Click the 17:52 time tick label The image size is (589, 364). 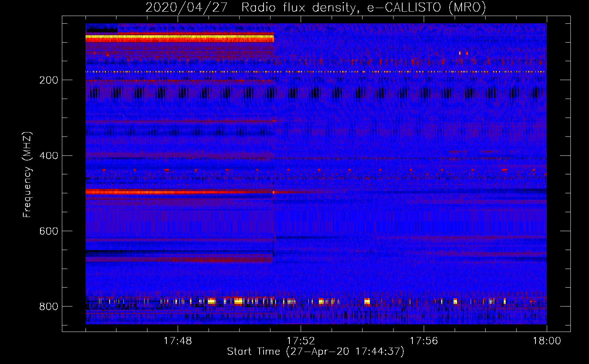[x=301, y=341]
